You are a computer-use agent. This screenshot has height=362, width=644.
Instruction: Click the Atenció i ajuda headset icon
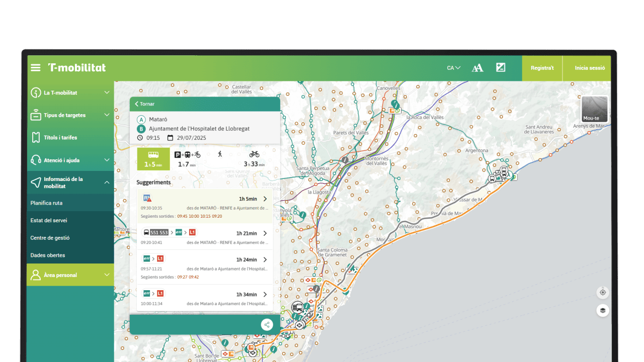point(36,160)
